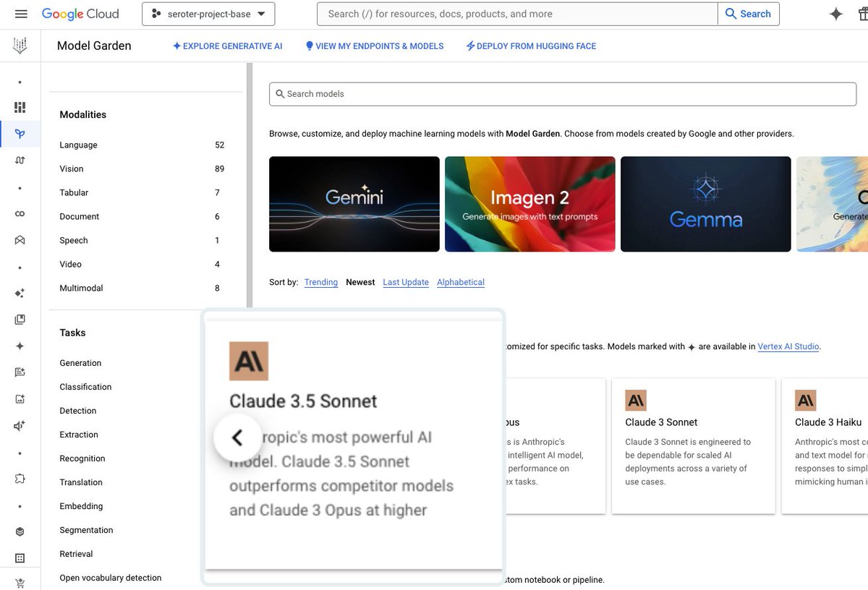Open the Dashboard icon in the sidebar
The width and height of the screenshot is (868, 590).
[20, 107]
